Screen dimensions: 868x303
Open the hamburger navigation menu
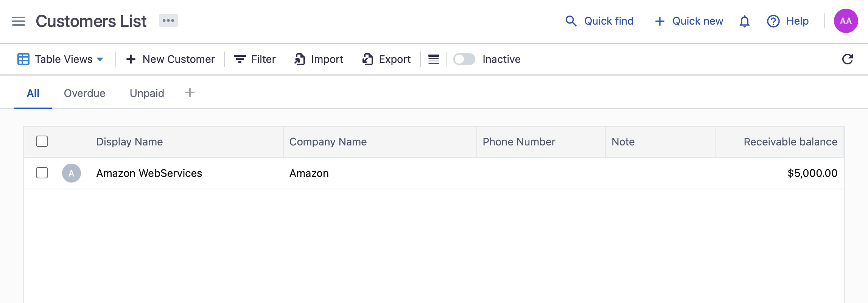tap(18, 22)
